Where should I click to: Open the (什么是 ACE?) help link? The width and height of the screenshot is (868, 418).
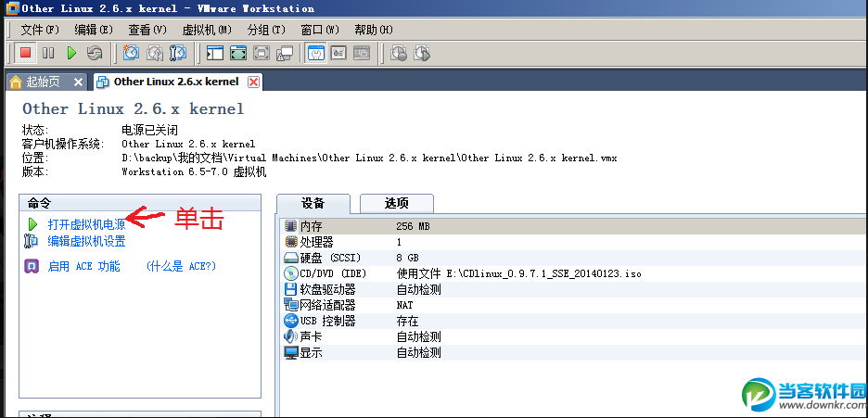(x=181, y=266)
